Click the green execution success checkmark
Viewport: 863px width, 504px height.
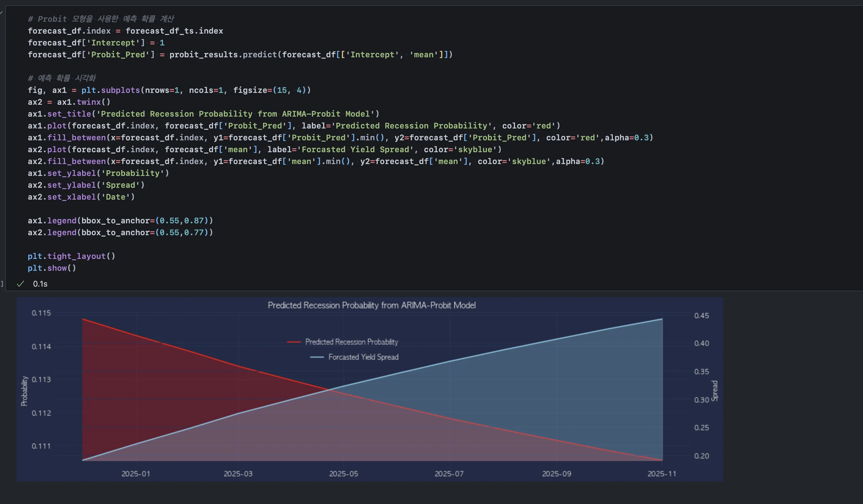pyautogui.click(x=20, y=284)
